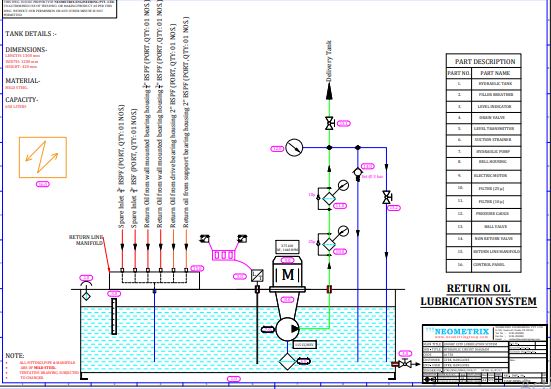The height and width of the screenshot is (389, 551).
Task: Click the NEOMETRIX logo in the title block
Action: [x=462, y=331]
